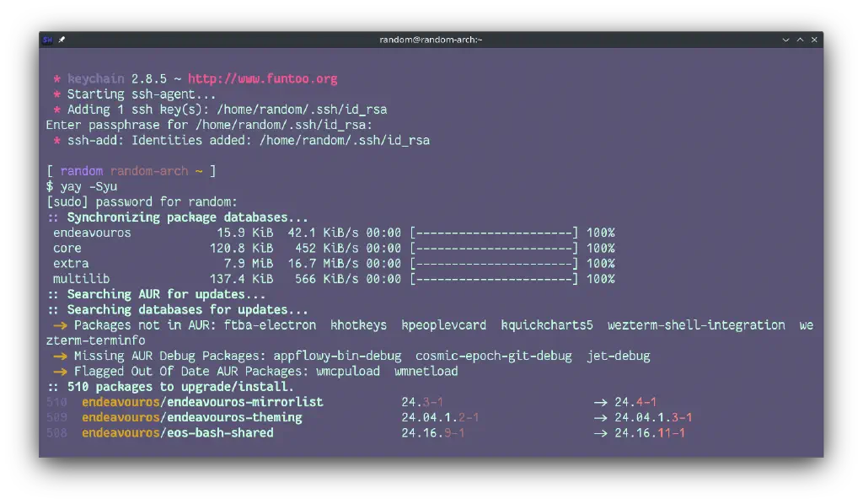Close the random@random-arch terminal window
This screenshot has width=863, height=504.
point(814,40)
